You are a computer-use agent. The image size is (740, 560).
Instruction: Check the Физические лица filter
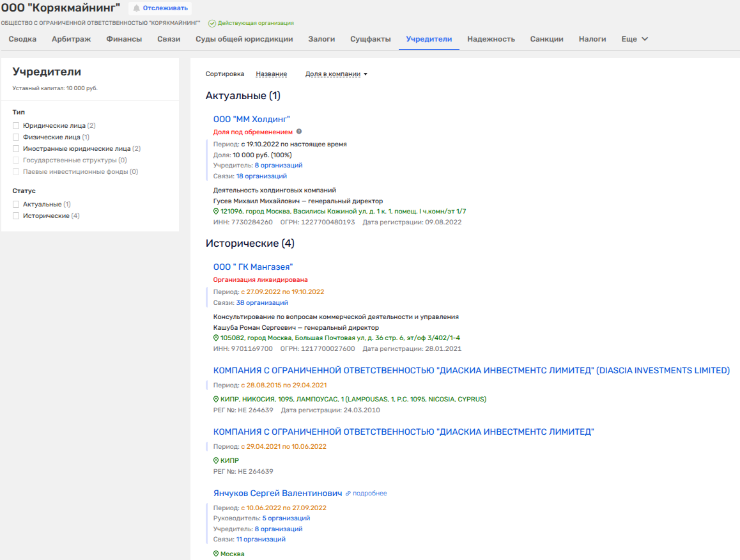coord(16,137)
